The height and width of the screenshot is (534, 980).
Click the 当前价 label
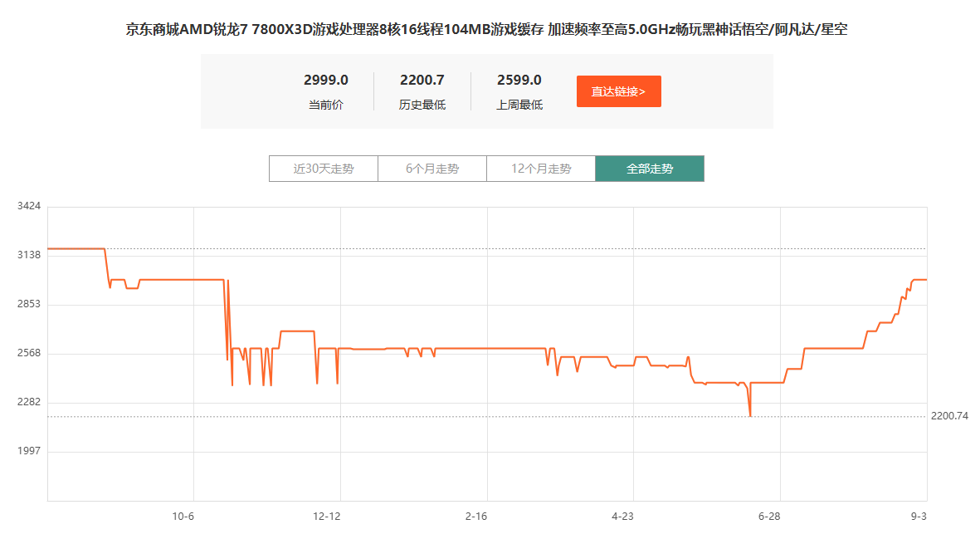pos(326,105)
